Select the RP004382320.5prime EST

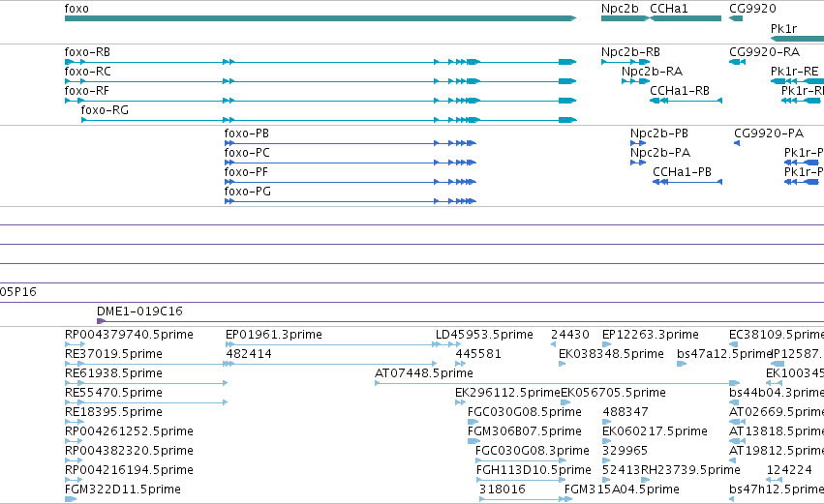pyautogui.click(x=129, y=451)
